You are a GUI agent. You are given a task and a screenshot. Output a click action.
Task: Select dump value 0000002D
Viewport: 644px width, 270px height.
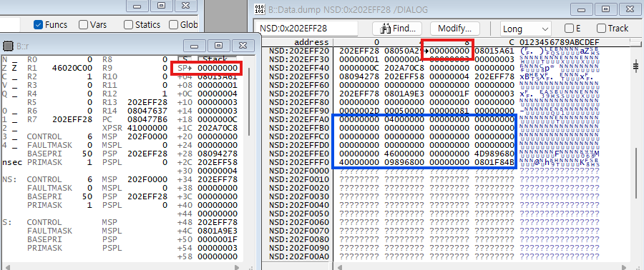point(359,111)
